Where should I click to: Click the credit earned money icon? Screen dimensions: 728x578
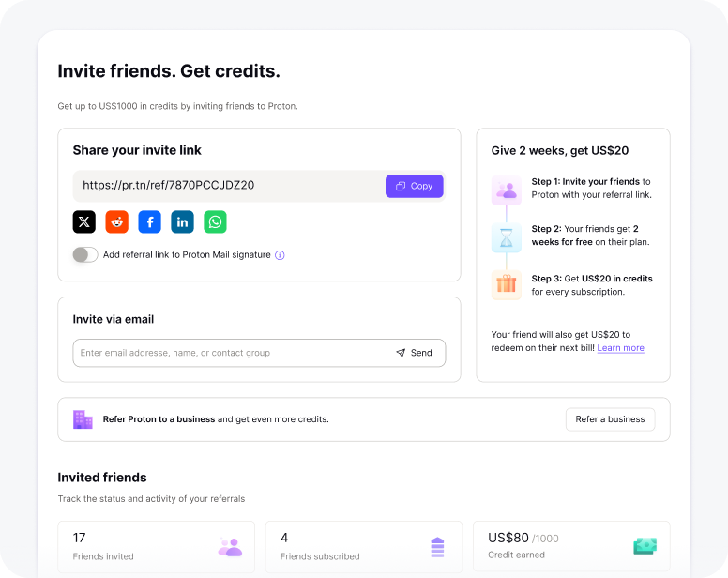click(x=645, y=546)
